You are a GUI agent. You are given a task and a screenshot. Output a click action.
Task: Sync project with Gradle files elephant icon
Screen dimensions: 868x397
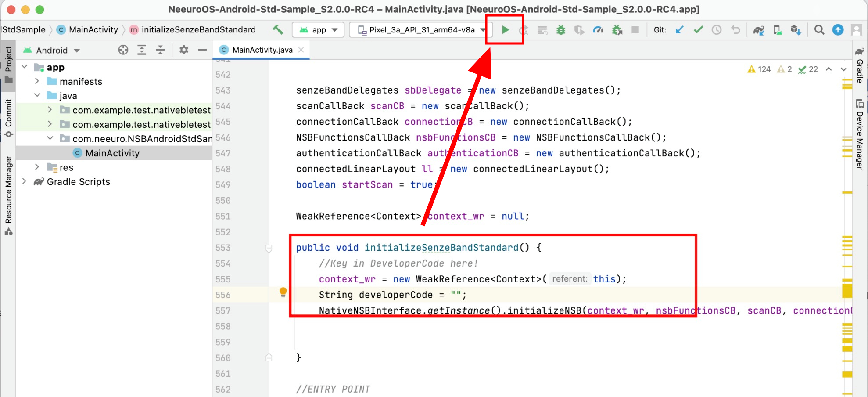pyautogui.click(x=758, y=30)
